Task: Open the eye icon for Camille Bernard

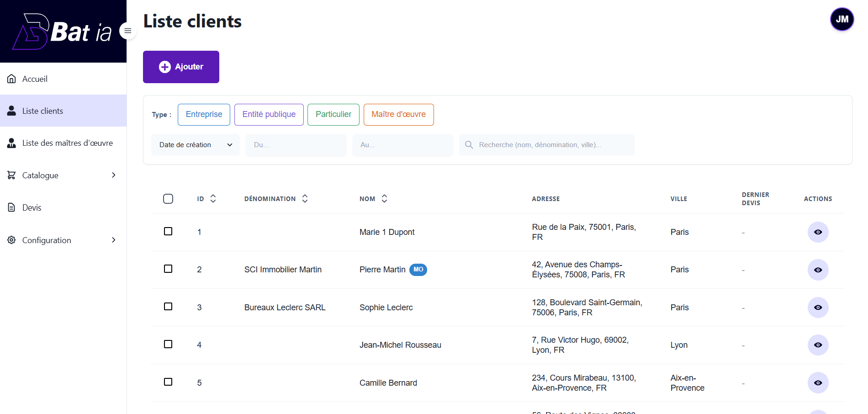Action: [818, 383]
